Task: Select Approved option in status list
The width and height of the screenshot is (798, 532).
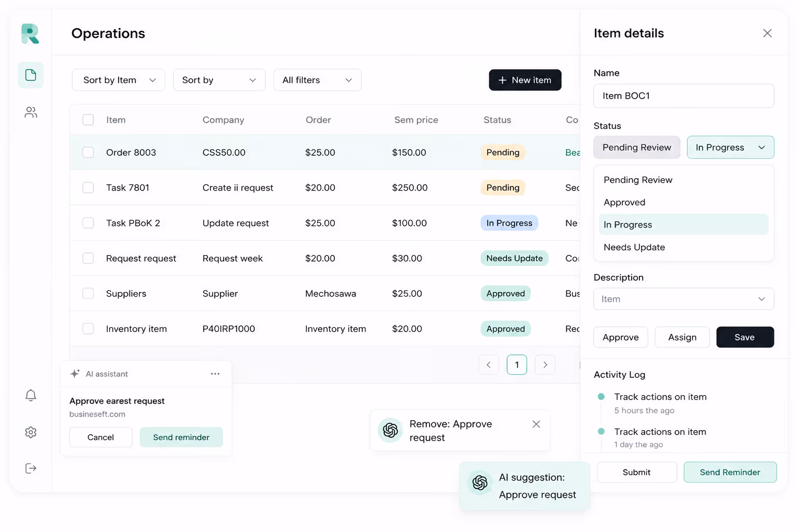Action: (684, 202)
